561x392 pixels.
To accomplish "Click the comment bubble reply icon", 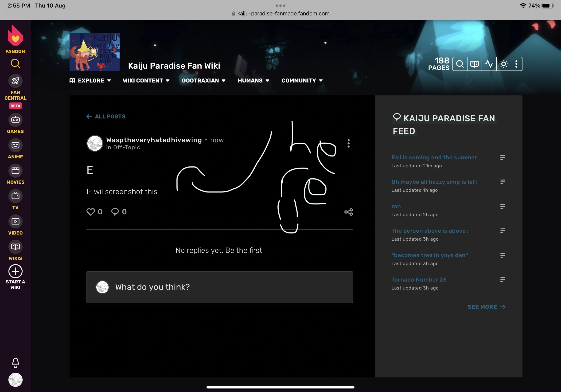I will click(115, 212).
